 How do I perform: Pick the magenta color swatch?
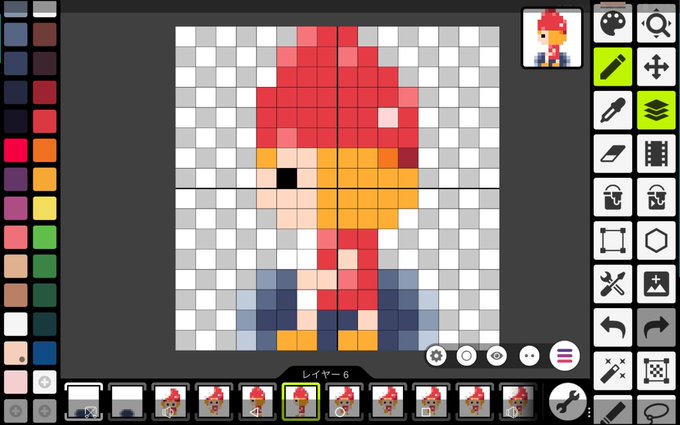[16, 208]
